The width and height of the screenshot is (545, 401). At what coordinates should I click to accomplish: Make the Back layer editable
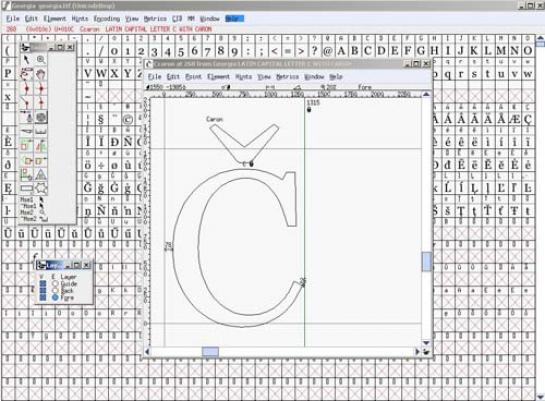tap(55, 290)
